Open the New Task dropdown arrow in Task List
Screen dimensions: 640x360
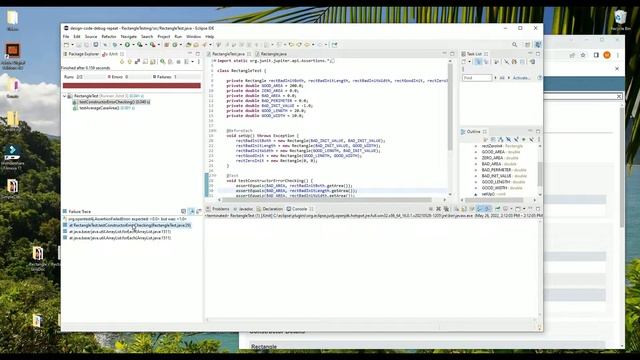click(469, 62)
